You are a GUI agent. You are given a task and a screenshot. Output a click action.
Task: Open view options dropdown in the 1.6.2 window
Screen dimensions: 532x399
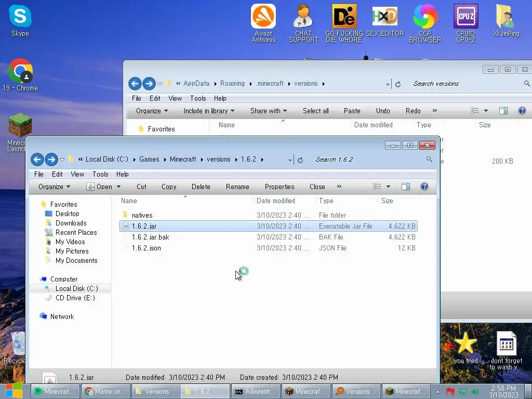pos(388,187)
